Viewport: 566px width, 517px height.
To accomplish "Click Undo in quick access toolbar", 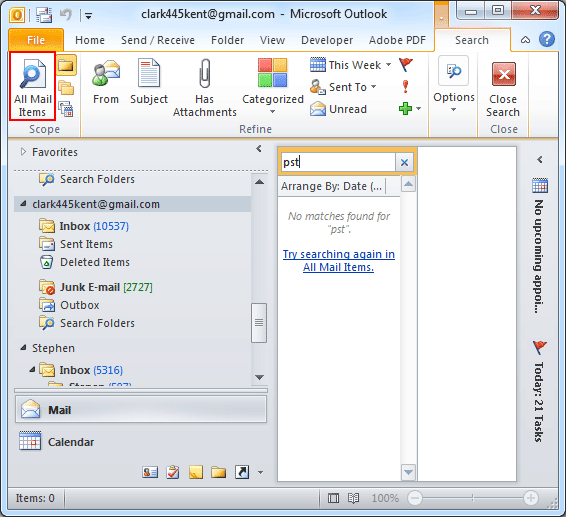I will (x=66, y=15).
